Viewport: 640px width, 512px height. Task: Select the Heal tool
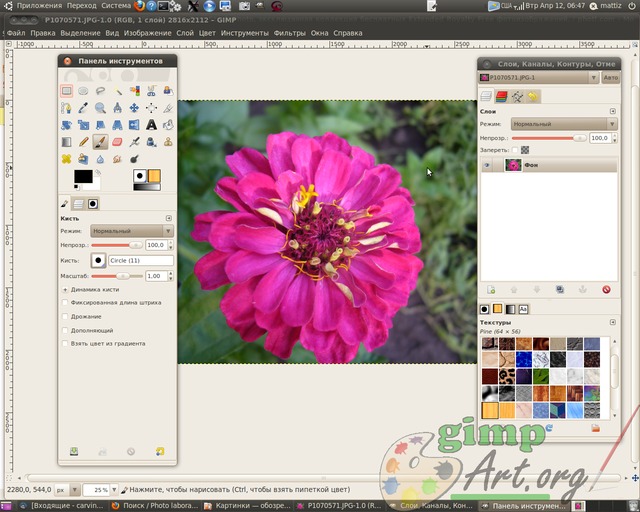tap(67, 159)
